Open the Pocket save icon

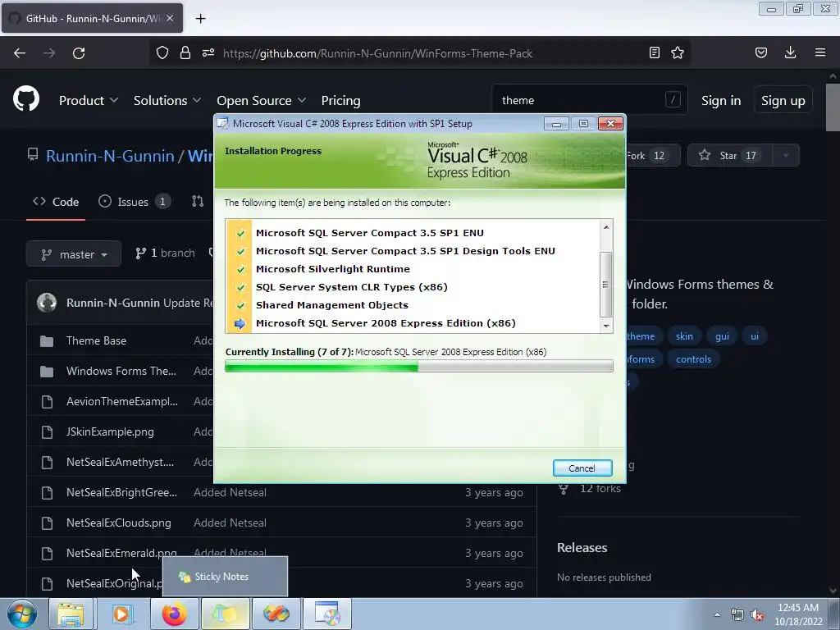click(x=761, y=52)
